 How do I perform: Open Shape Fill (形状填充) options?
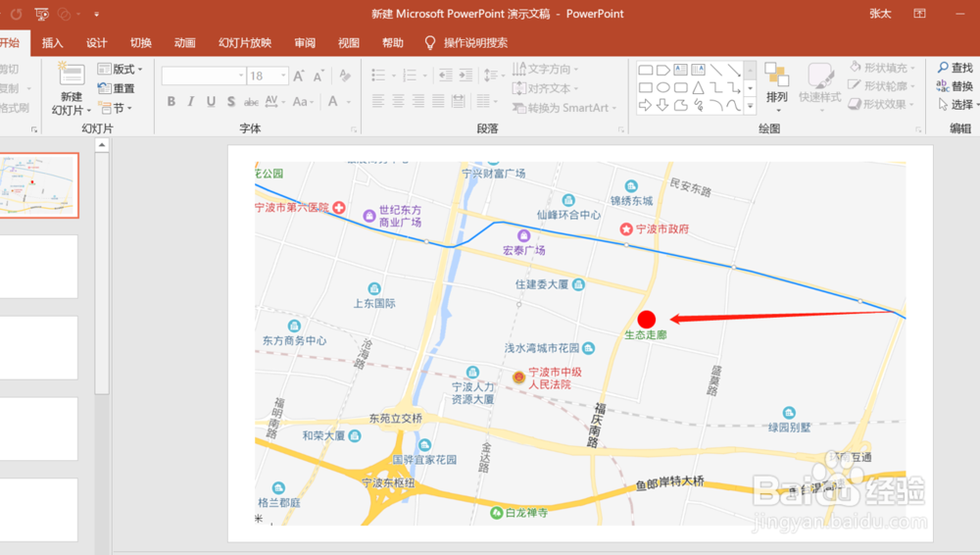[x=882, y=68]
